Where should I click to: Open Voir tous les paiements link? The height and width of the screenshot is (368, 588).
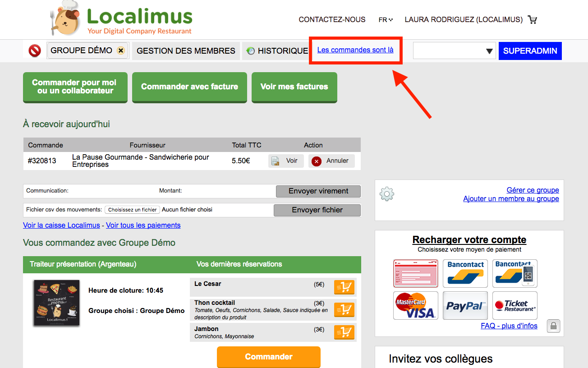[x=143, y=225]
